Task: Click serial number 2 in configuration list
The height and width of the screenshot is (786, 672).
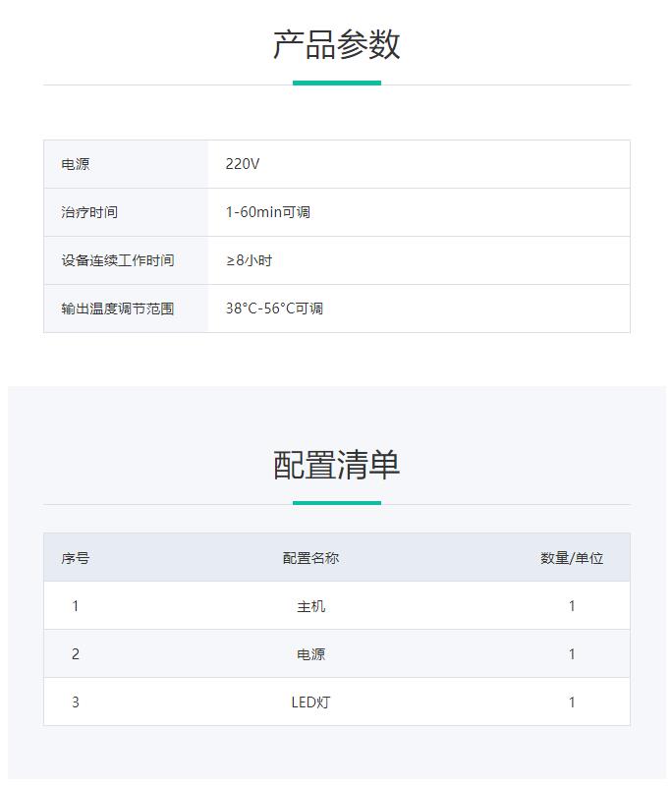Action: (x=76, y=654)
